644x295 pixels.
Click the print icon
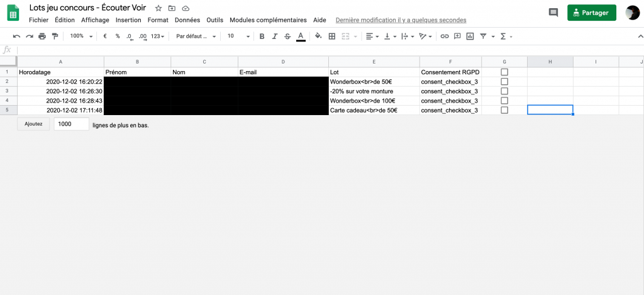42,36
